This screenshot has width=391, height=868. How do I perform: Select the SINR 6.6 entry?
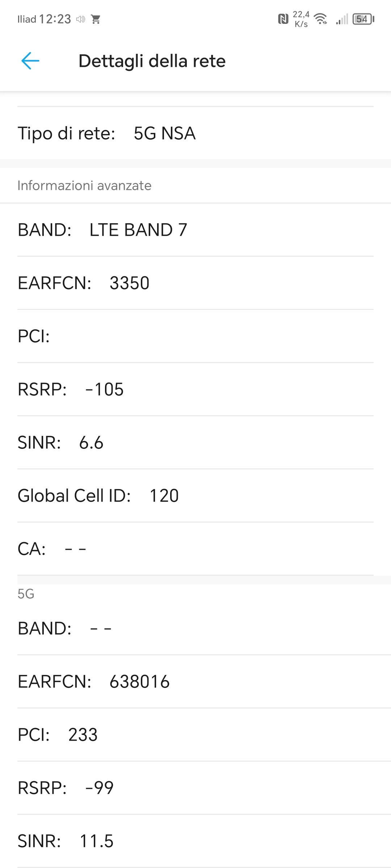pyautogui.click(x=195, y=442)
